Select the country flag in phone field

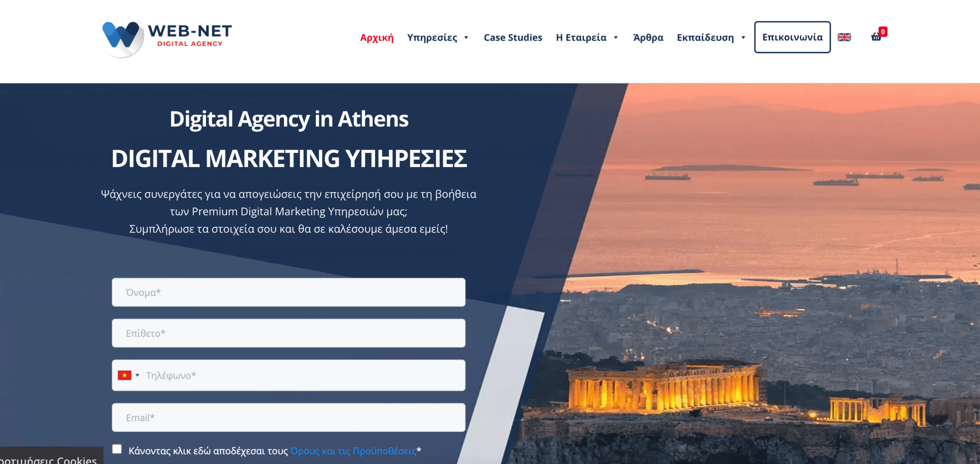click(x=124, y=375)
